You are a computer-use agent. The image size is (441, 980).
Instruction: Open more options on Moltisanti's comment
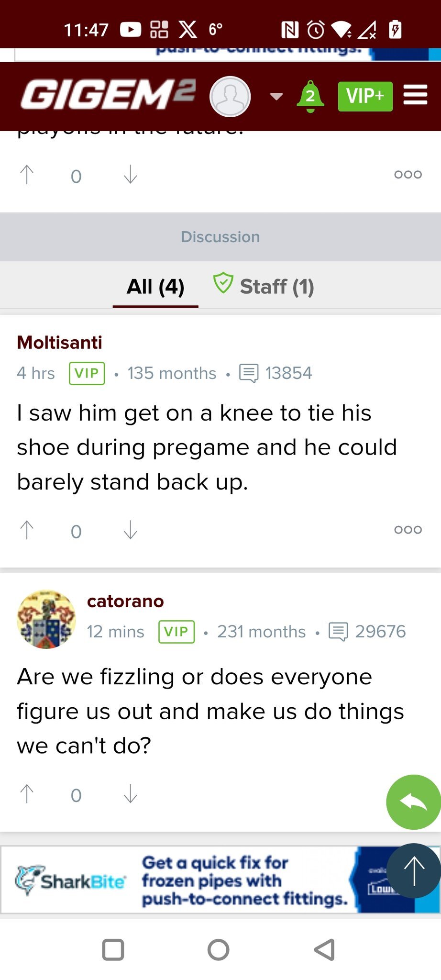[x=408, y=530]
